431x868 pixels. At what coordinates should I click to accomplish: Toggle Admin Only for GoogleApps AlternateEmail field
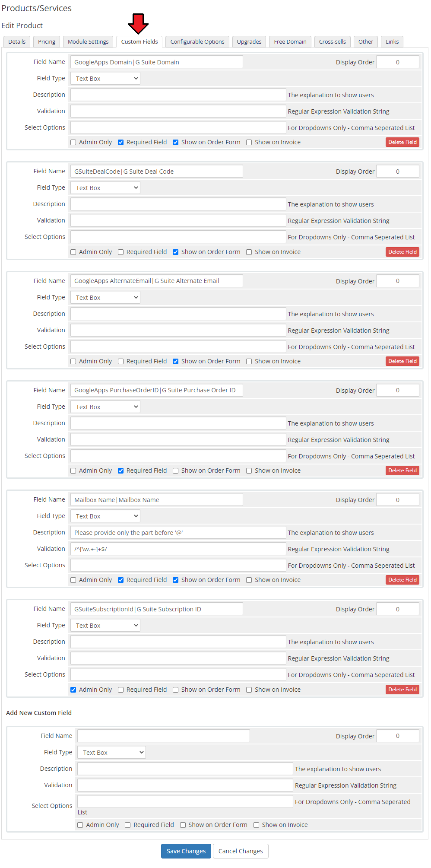click(73, 362)
